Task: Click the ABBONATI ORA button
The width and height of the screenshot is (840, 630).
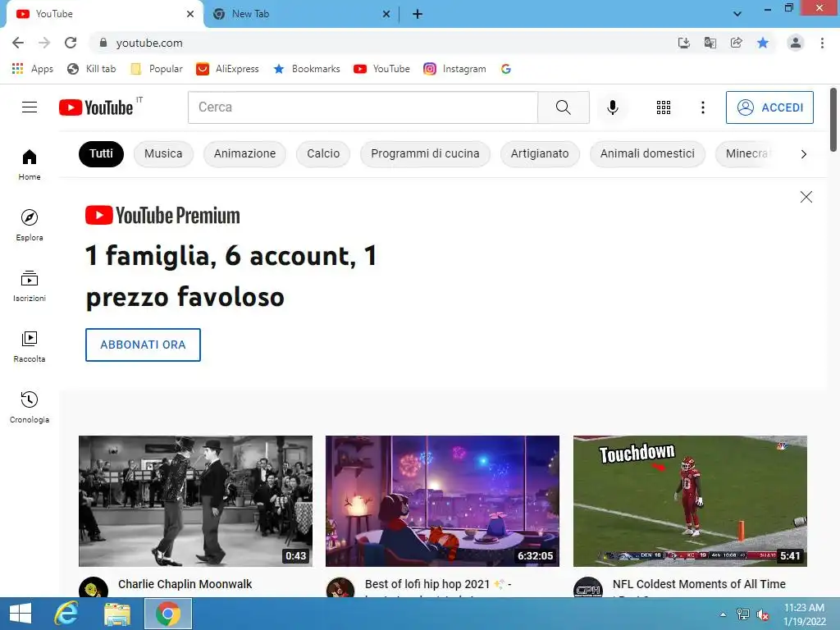Action: click(x=143, y=345)
